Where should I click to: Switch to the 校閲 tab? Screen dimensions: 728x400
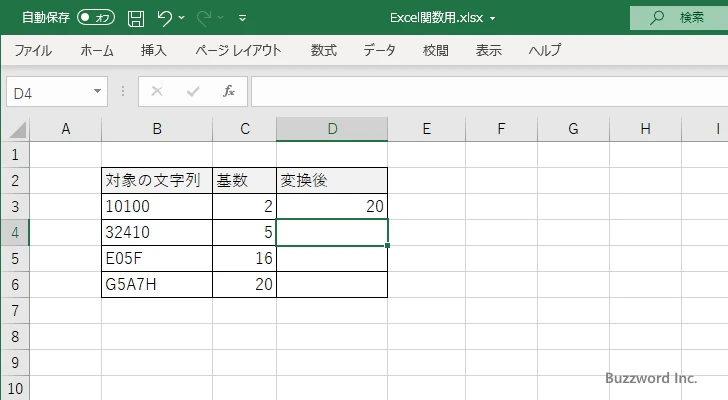click(436, 50)
